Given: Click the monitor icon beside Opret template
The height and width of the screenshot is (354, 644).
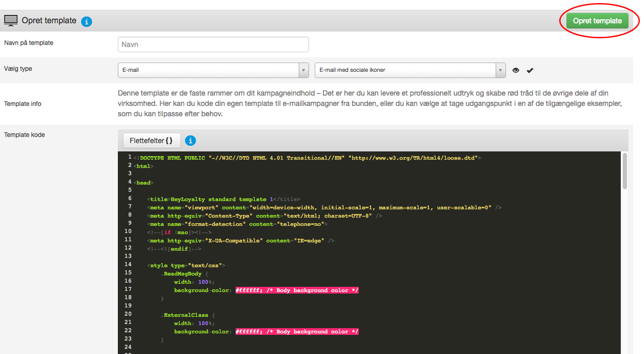Looking at the screenshot, I should (11, 21).
